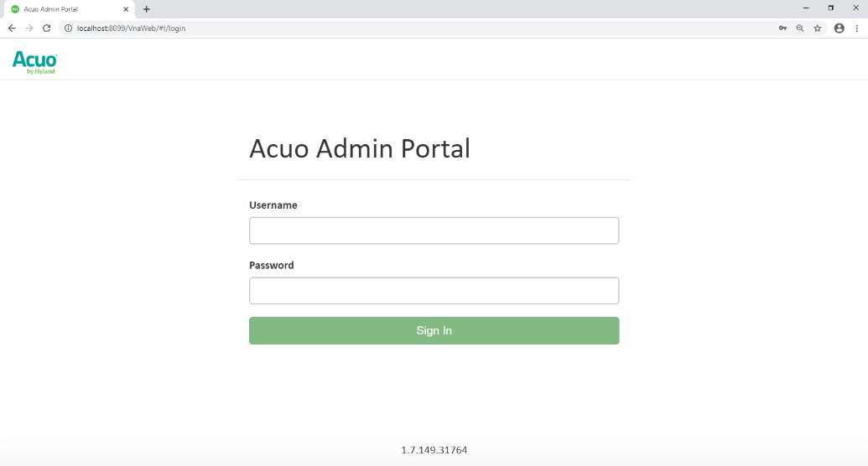Focus the Password input field
The width and height of the screenshot is (868, 466).
(434, 291)
